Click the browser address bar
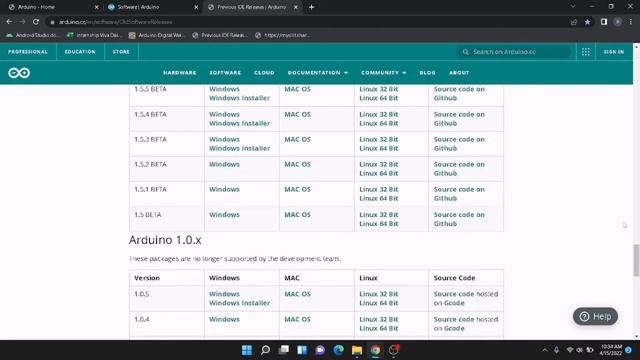The width and height of the screenshot is (640, 360). pyautogui.click(x=306, y=22)
